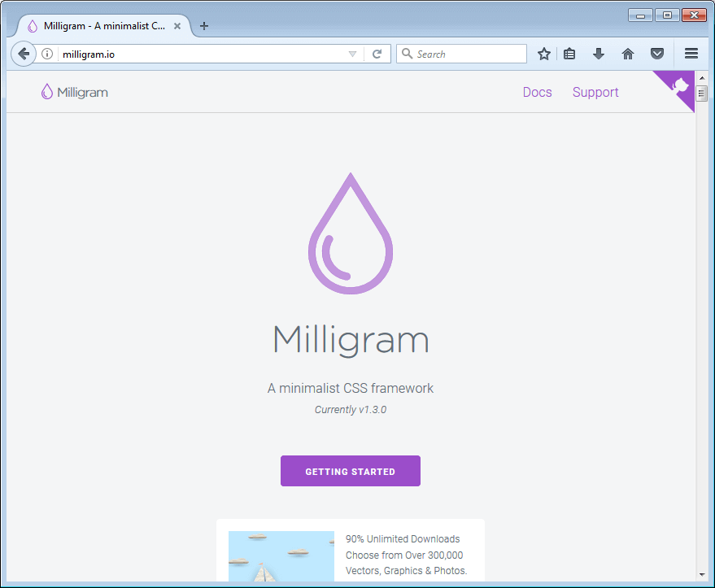Screen dimensions: 715x588
Task: Go to the Firefox home page
Action: click(628, 54)
